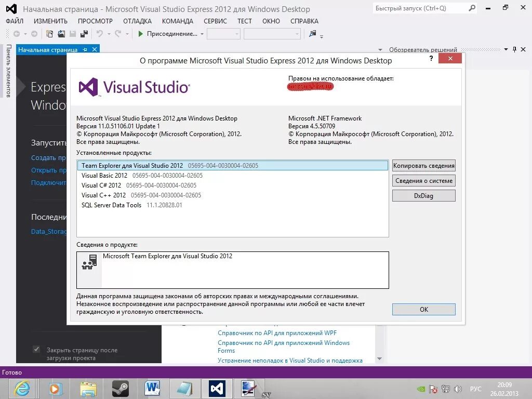
Task: Open the Solution Explorer window position dropdown
Action: coord(506,49)
